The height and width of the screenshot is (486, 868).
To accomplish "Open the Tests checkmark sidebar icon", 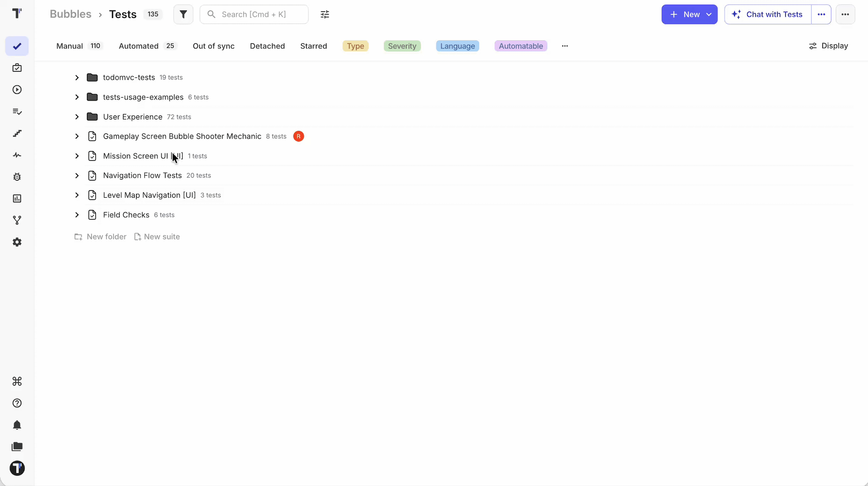I will [x=17, y=46].
